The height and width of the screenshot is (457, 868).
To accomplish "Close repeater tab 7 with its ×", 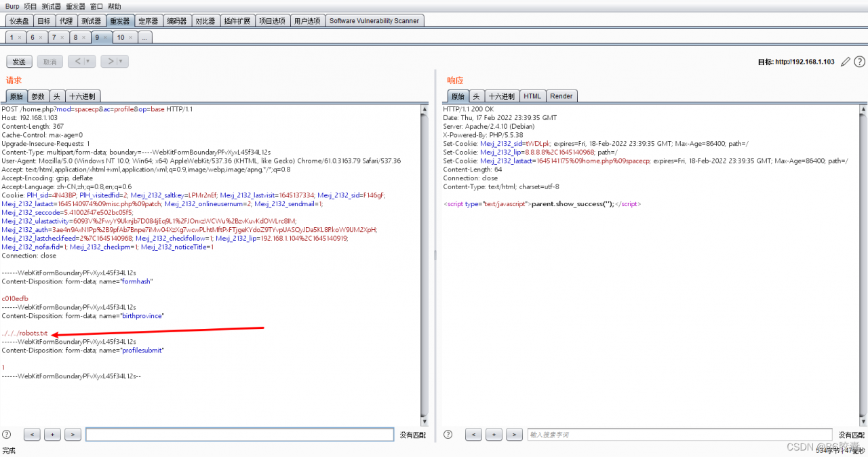I will click(x=62, y=37).
